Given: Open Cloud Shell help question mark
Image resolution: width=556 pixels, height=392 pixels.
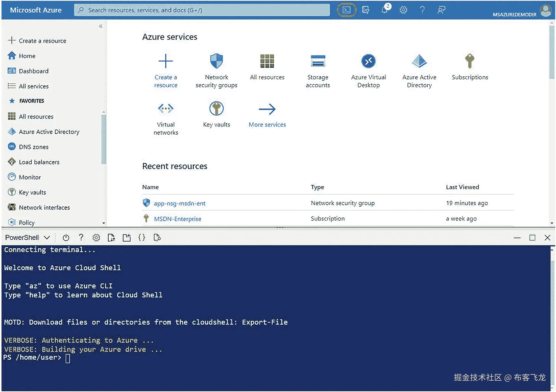Looking at the screenshot, I should click(x=81, y=238).
